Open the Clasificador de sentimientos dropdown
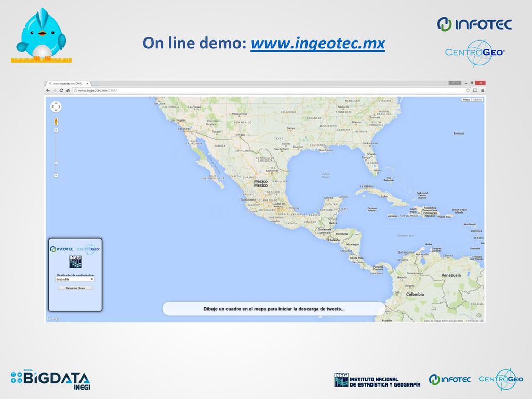Screen dimensions: 532x399 coord(75,279)
